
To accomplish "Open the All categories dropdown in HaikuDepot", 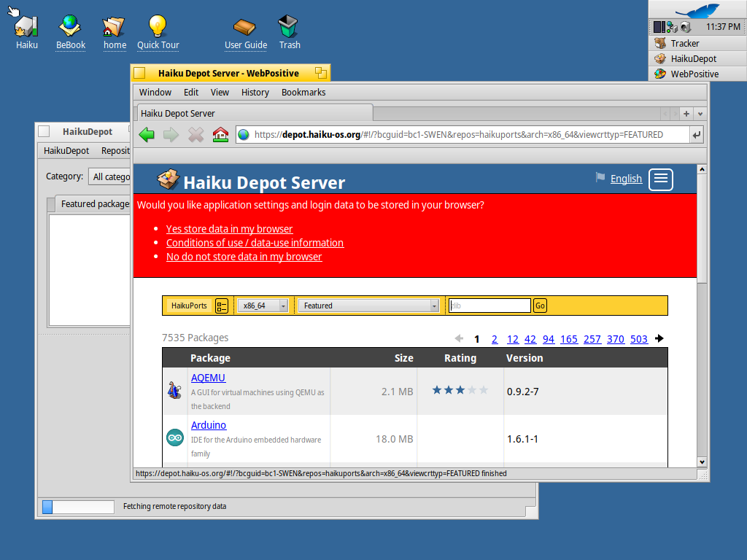I will pos(109,177).
